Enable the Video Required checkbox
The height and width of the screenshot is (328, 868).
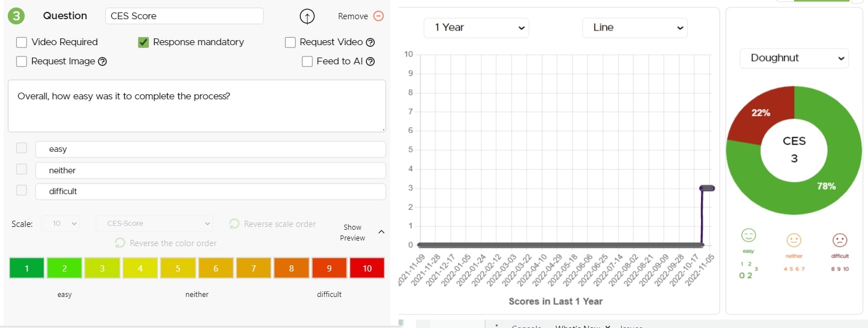tap(21, 42)
